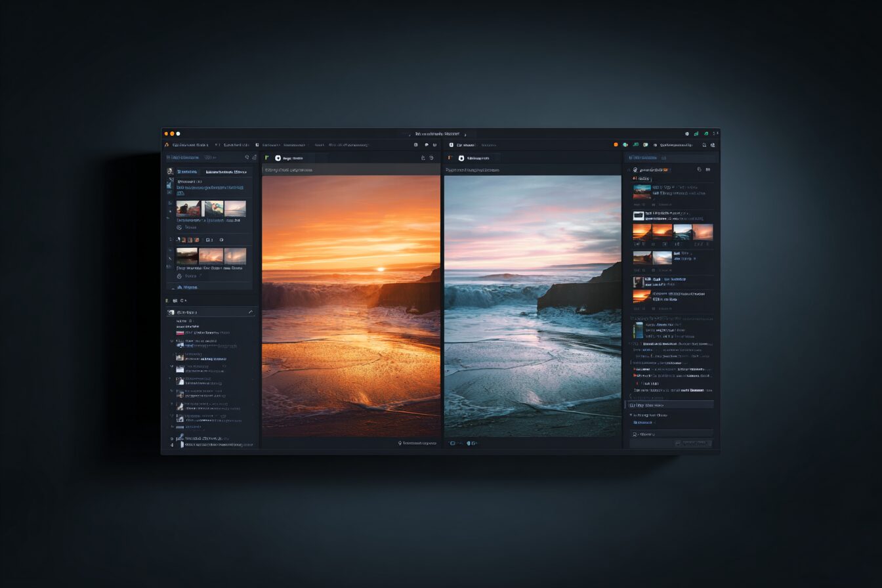Click the green flag icon above the sunset photo
The image size is (882, 588).
tap(267, 157)
